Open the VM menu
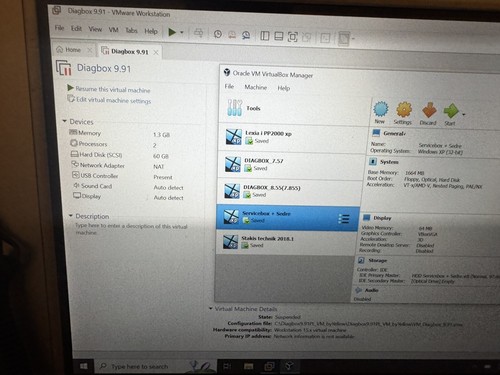Screen dimensions: 500x375 tap(114, 30)
